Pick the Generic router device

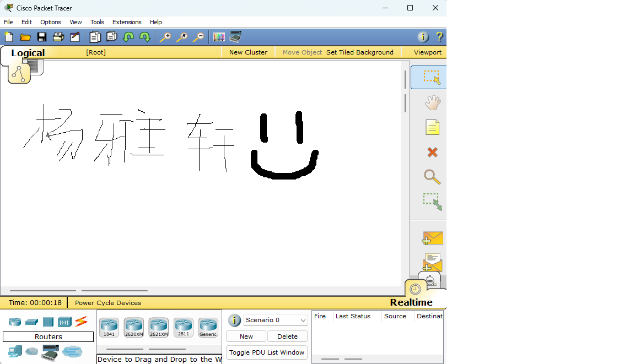pyautogui.click(x=208, y=327)
